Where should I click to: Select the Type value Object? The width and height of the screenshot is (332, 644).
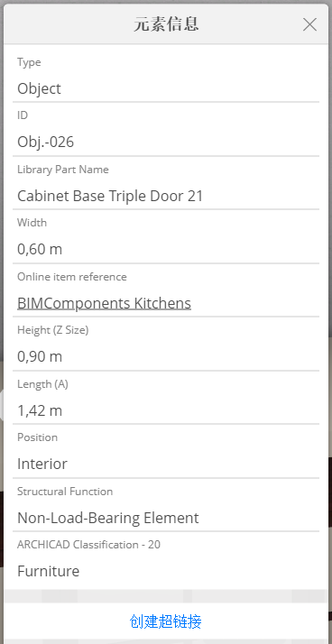(x=39, y=88)
